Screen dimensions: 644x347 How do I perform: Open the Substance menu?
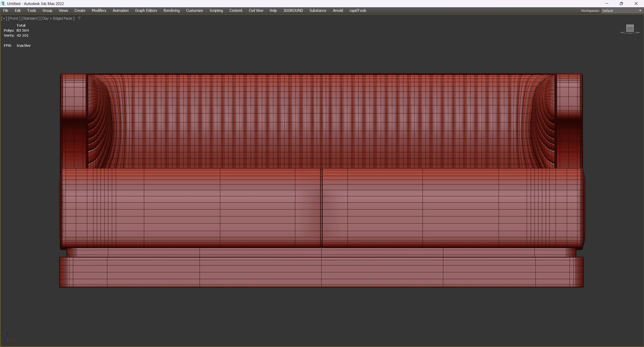tap(318, 11)
